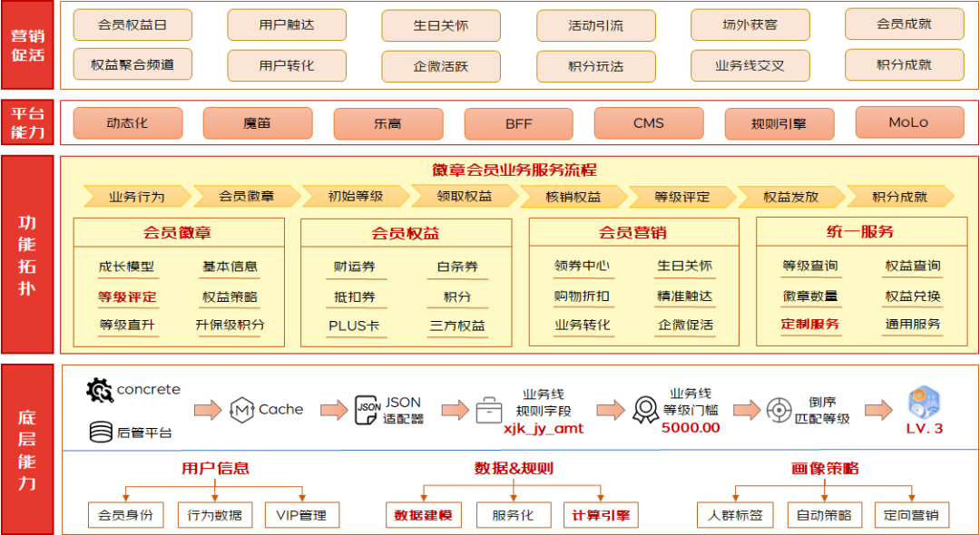This screenshot has width=980, height=535.
Task: Click the MoLo platform box
Action: [x=909, y=122]
